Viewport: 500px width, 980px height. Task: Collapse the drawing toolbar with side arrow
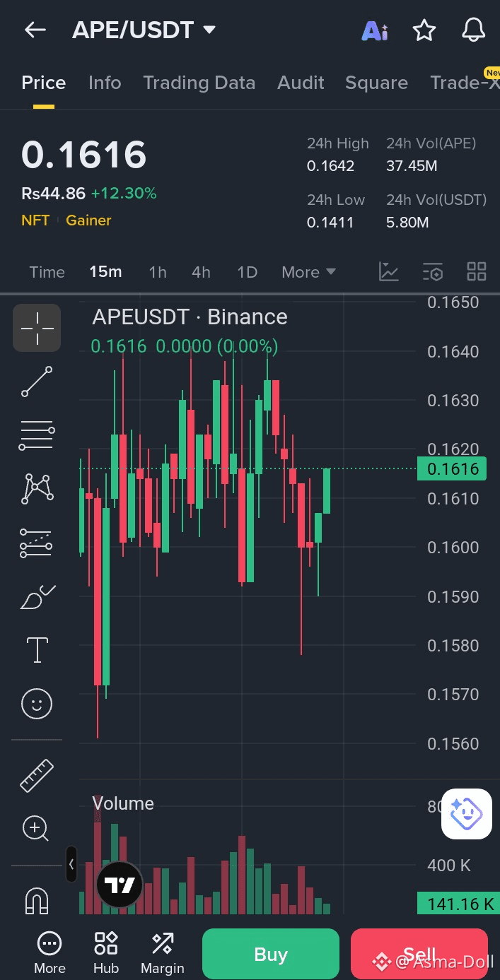tap(71, 864)
